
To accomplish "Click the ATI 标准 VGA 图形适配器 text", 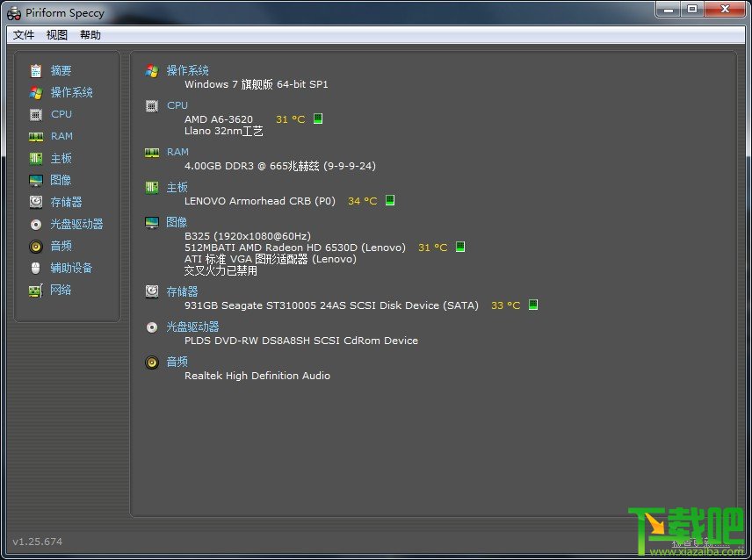I will pos(271,259).
